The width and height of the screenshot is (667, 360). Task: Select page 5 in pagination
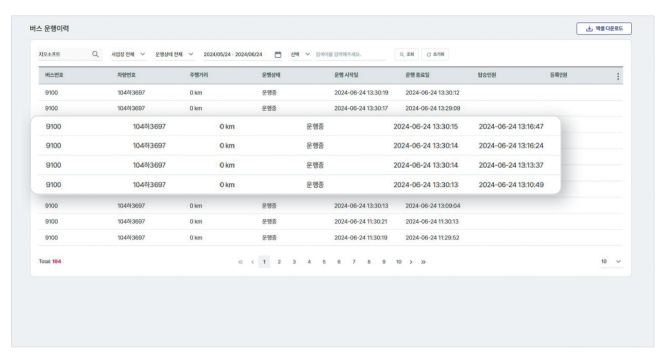pos(324,262)
